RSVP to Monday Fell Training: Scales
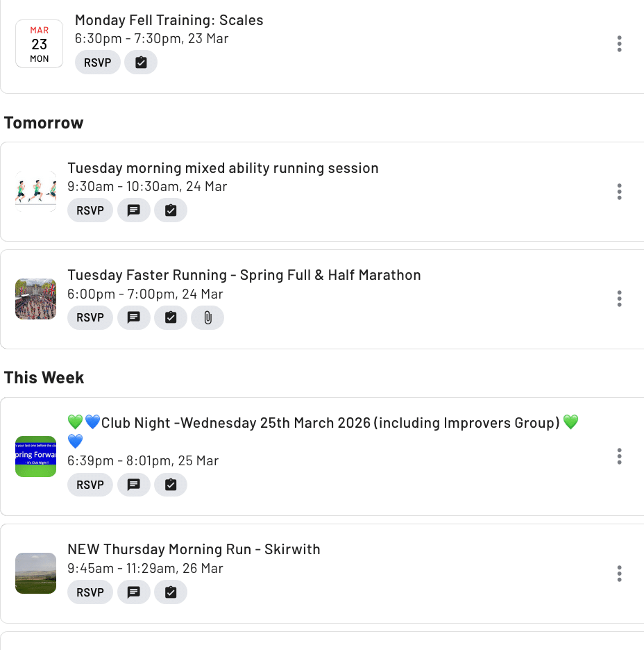This screenshot has width=644, height=650. [98, 62]
